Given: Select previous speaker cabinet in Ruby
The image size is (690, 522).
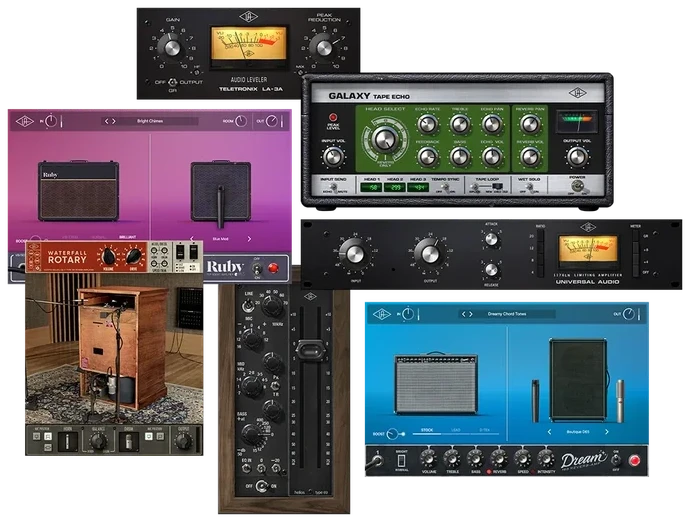Looking at the screenshot, I should coord(192,239).
